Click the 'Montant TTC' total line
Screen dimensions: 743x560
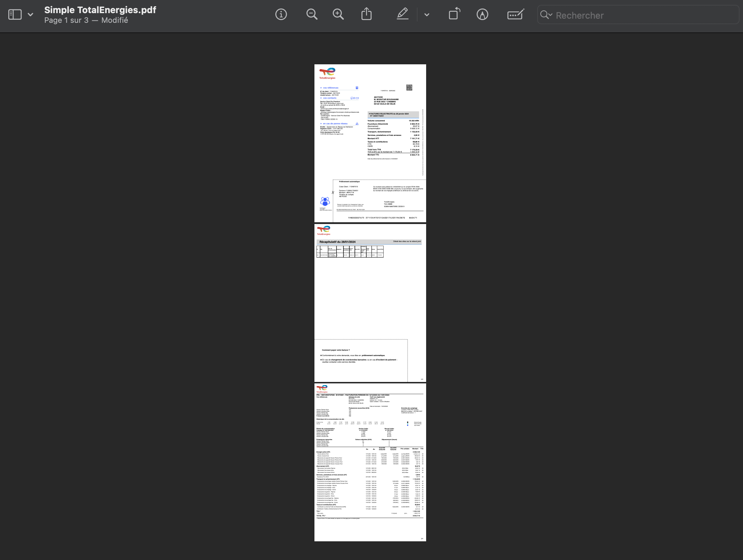393,155
